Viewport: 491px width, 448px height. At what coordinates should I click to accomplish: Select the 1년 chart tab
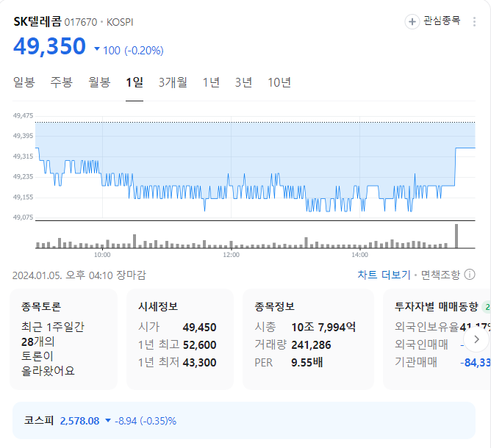(211, 82)
